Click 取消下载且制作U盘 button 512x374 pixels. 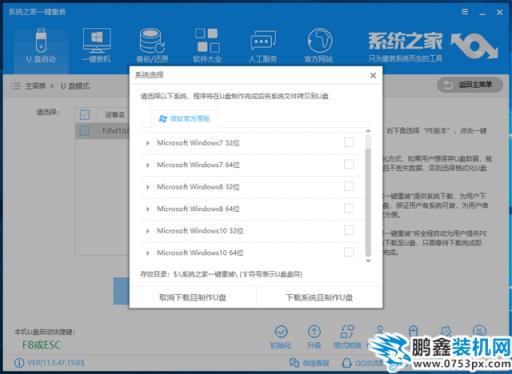[x=193, y=297]
